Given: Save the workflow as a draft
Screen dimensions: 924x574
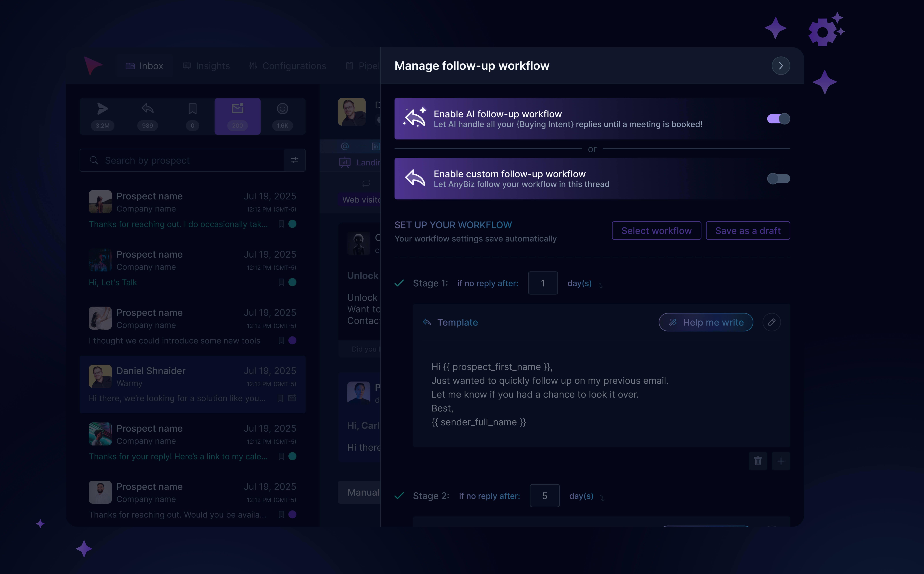Looking at the screenshot, I should [x=747, y=230].
